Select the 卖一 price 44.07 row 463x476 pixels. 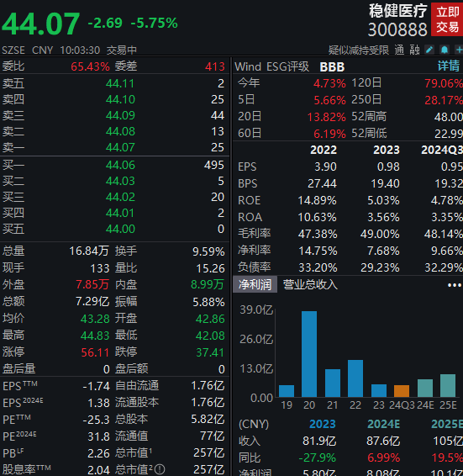pyautogui.click(x=114, y=147)
